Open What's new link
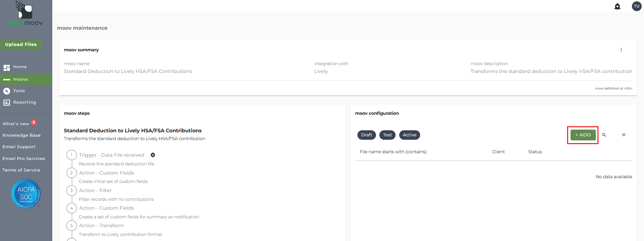Image resolution: width=644 pixels, height=241 pixels. 16,124
